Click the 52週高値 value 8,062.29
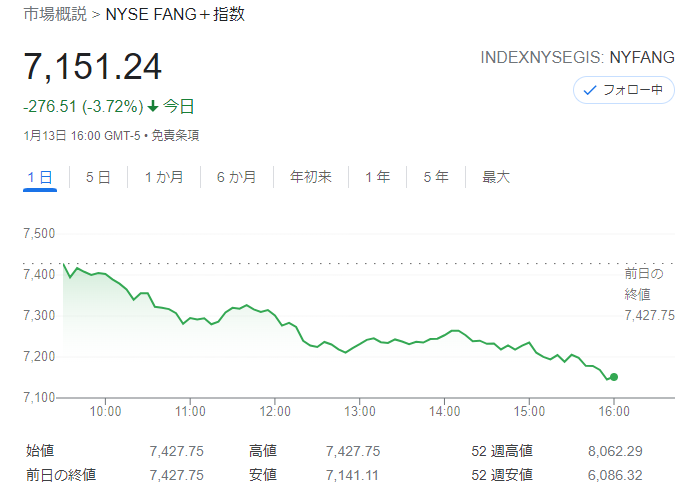Image resolution: width=693 pixels, height=498 pixels. click(x=615, y=451)
